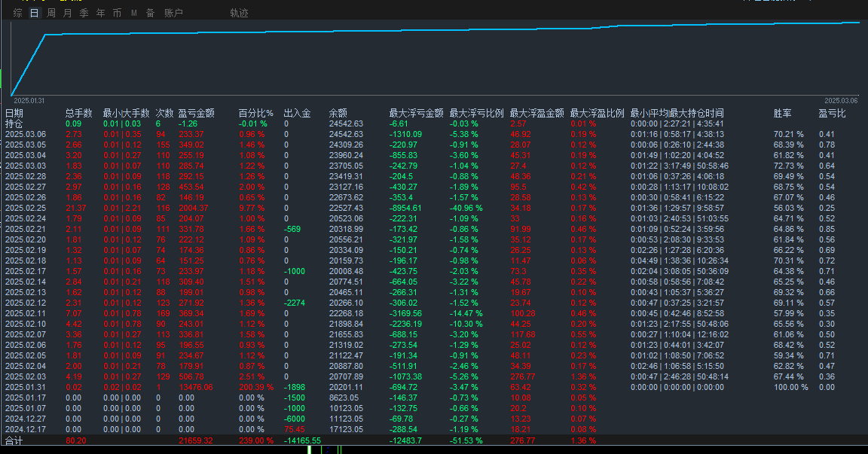868x454 pixels.
Task: Click the 最大浮盈金额 column header
Action: click(x=537, y=113)
